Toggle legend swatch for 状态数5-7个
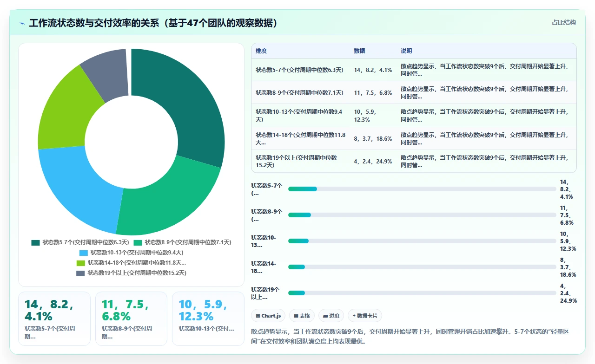This screenshot has width=595, height=364. coord(35,242)
